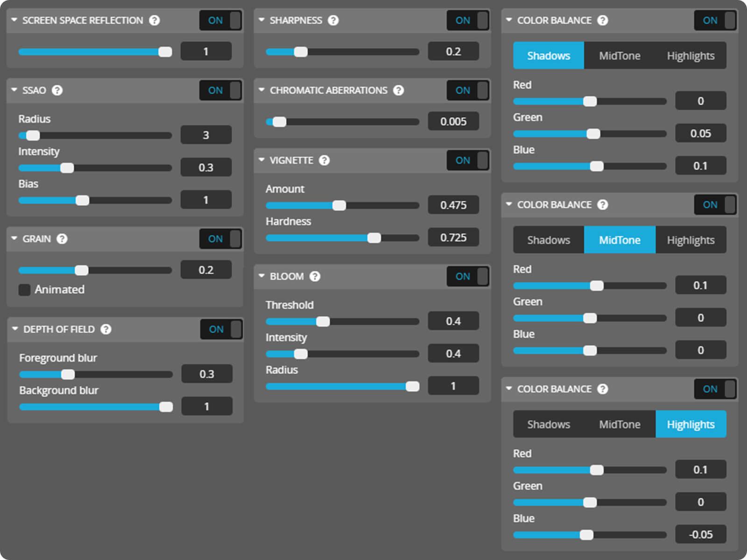Viewport: 747px width, 560px height.
Task: Open Chromatic Aberrations help icon
Action: coord(398,91)
